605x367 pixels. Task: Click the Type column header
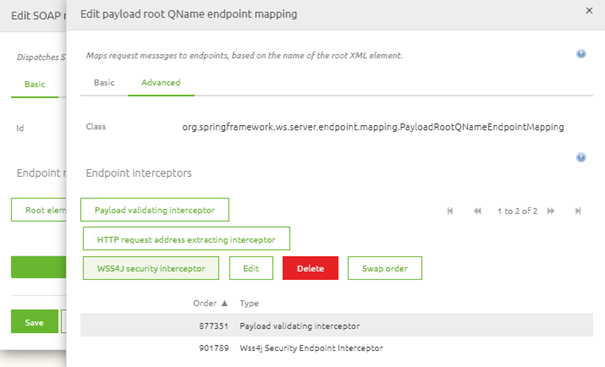coord(249,303)
